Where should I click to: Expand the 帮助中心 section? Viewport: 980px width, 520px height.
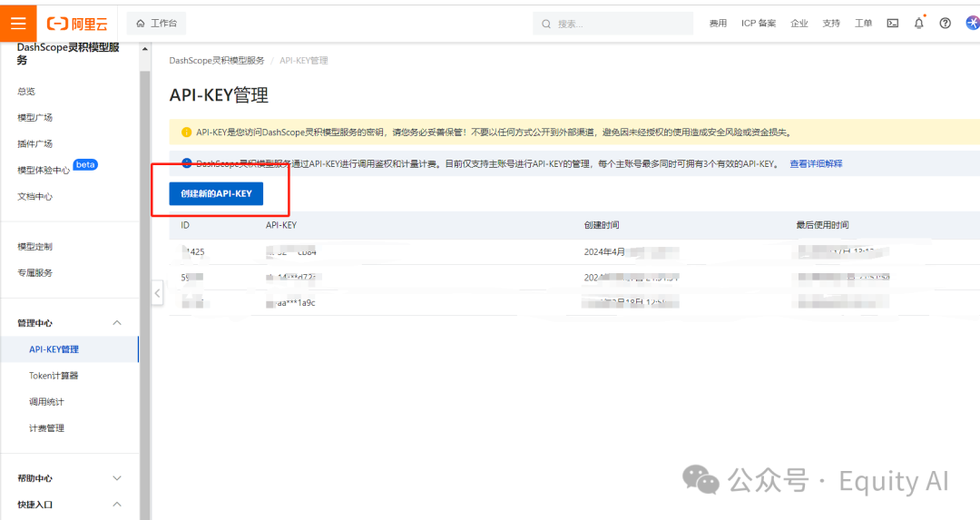[116, 478]
